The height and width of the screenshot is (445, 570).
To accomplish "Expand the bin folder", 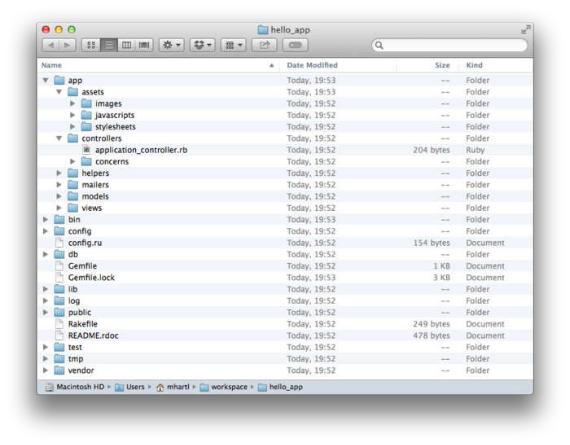I will (45, 220).
